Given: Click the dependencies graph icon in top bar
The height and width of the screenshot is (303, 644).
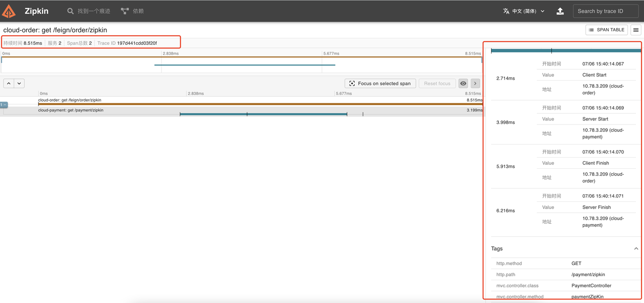Looking at the screenshot, I should pyautogui.click(x=124, y=10).
